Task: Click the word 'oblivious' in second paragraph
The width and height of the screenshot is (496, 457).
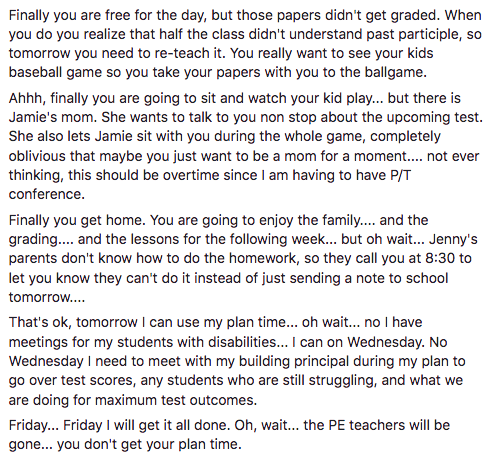Action: click(x=37, y=156)
